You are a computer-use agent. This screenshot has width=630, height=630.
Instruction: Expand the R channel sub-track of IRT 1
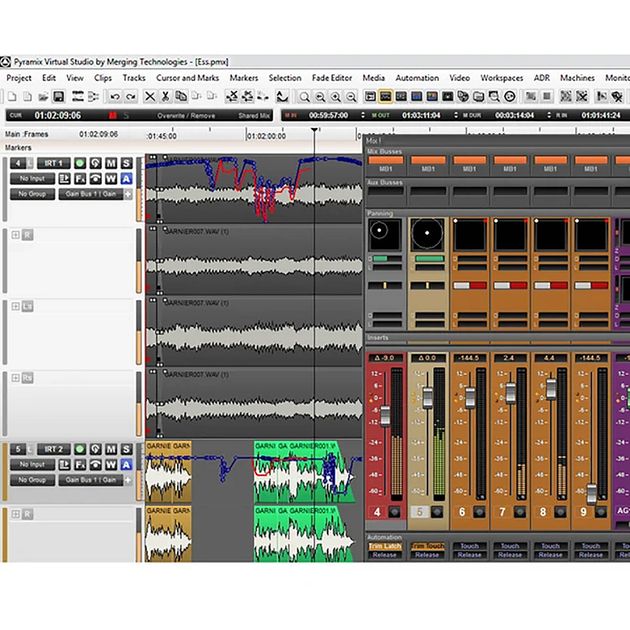click(15, 234)
